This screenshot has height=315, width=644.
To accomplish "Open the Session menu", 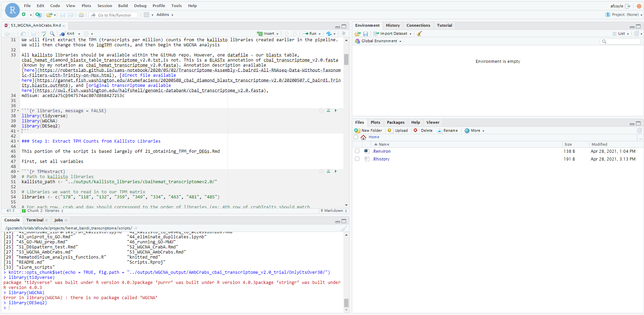I will (x=105, y=6).
